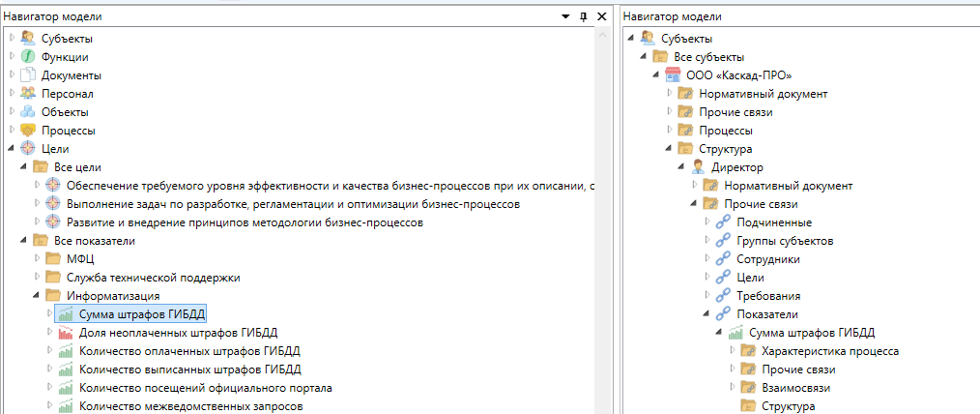This screenshot has width=980, height=414.
Task: Click chart icon of Сумма штрафов ГИБДД in right navigator
Action: (735, 332)
